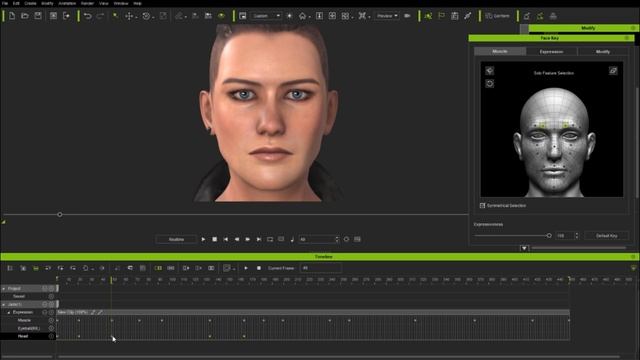Click the Export icon in top toolbar
Viewport: 640px width, 360px height.
[66, 16]
